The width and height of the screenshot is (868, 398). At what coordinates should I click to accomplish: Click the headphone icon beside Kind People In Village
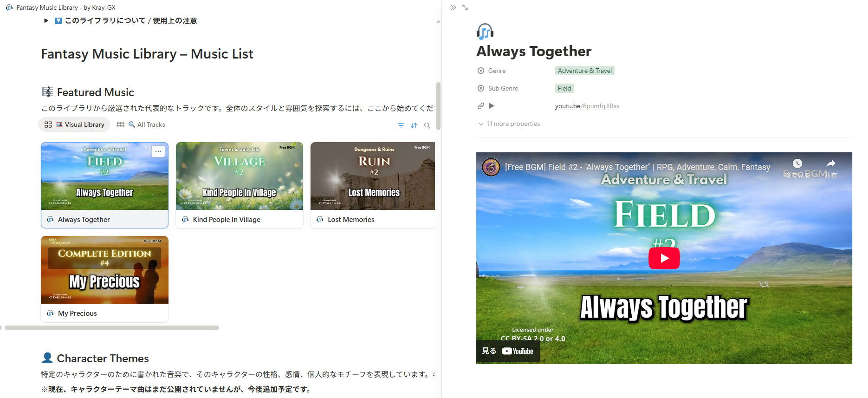click(185, 219)
